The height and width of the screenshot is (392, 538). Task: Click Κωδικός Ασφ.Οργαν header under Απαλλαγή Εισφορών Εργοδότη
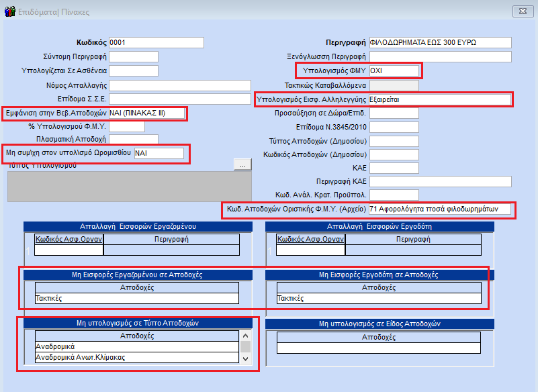coord(310,239)
